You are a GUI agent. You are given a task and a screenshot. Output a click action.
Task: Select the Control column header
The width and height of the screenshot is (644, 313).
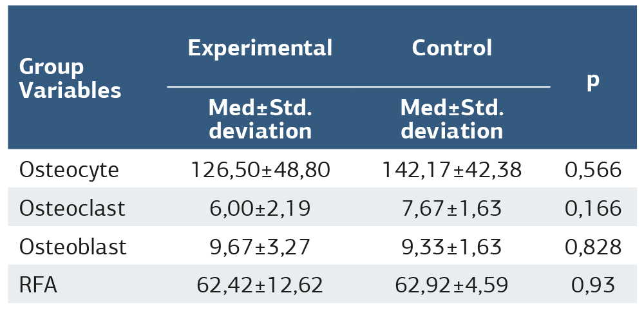[451, 48]
